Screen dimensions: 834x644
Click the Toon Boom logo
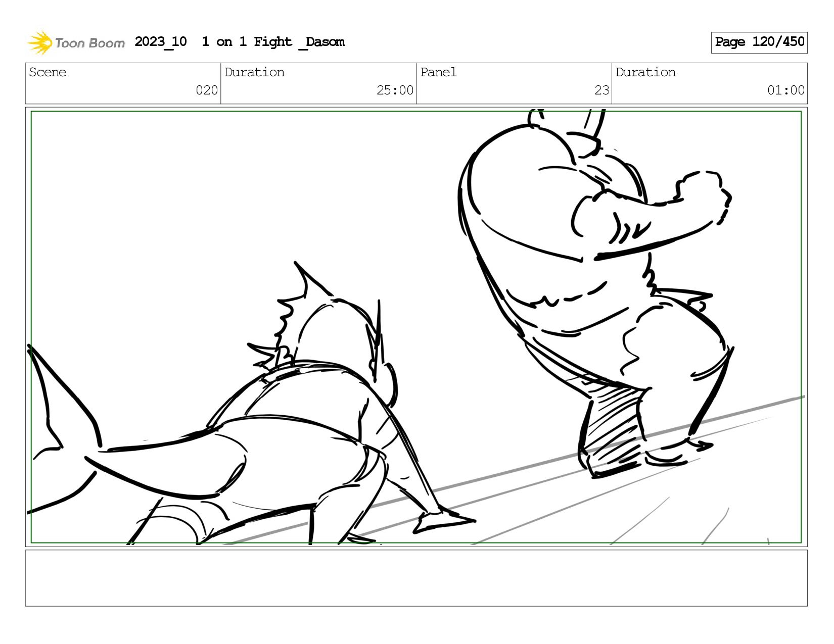(76, 42)
